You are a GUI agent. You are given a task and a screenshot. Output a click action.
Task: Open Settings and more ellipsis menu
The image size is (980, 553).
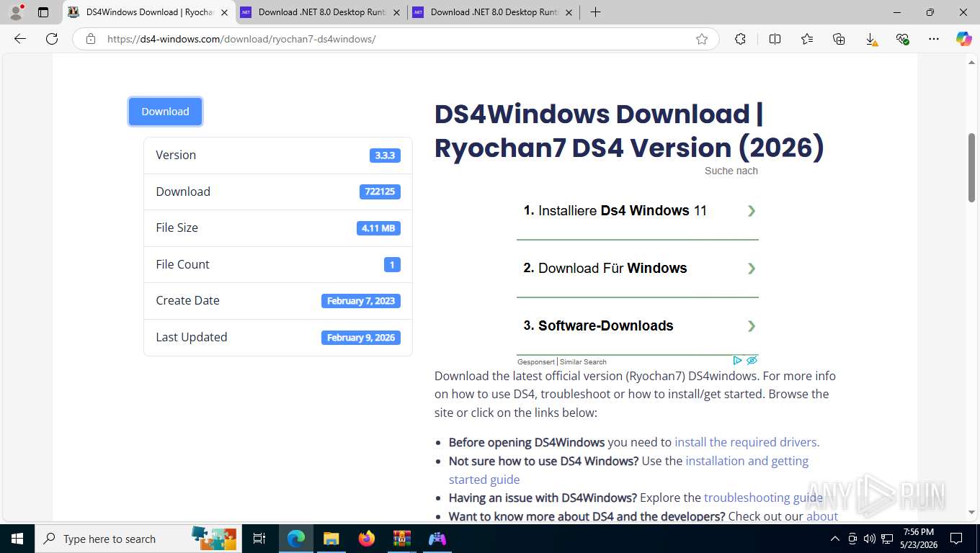[x=934, y=39]
